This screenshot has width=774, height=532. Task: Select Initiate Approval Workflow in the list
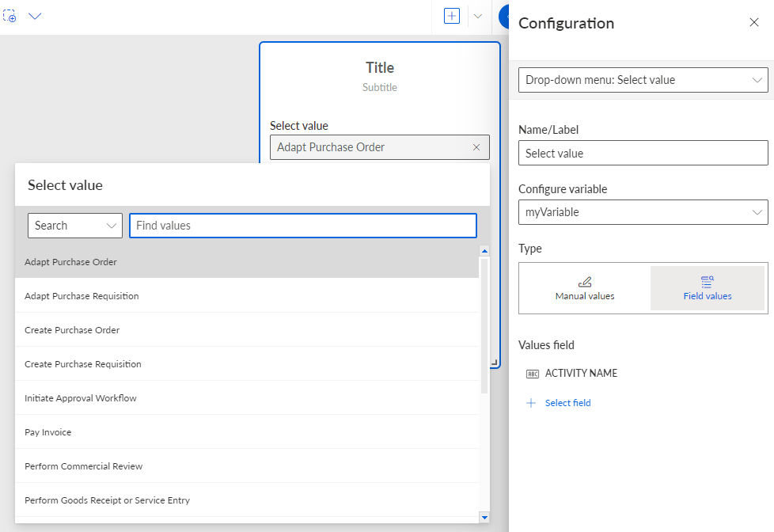[x=247, y=398]
